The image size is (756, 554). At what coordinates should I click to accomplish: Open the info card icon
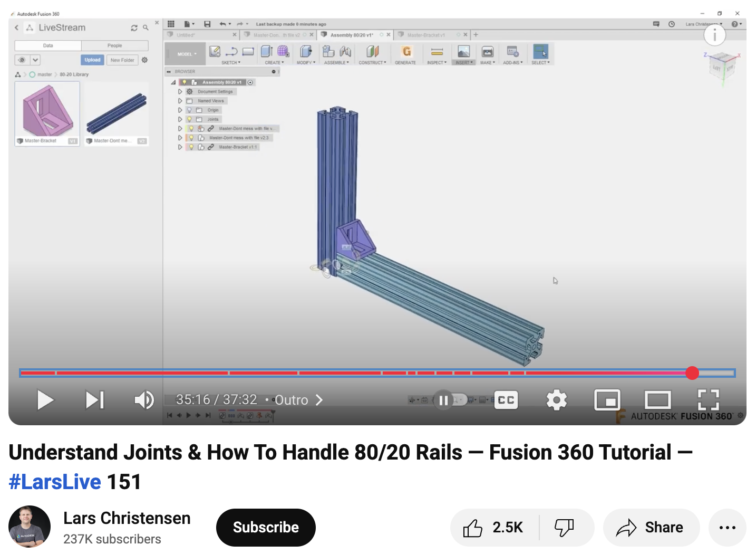714,35
